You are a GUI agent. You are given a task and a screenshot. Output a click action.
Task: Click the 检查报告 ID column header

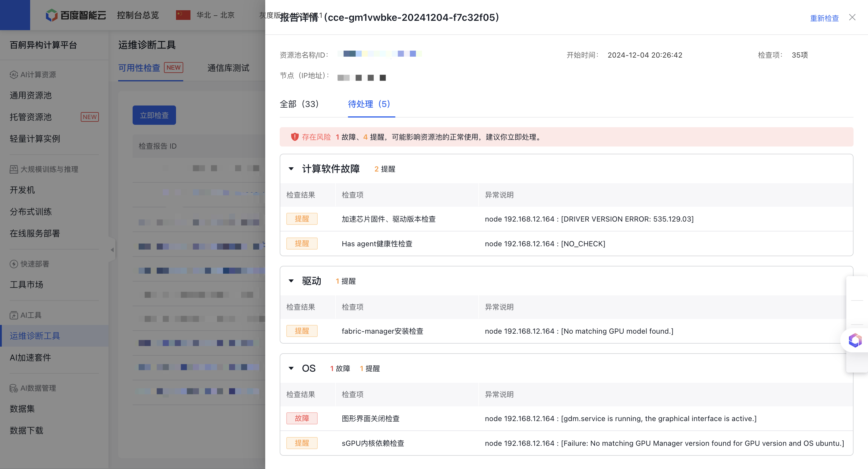158,146
